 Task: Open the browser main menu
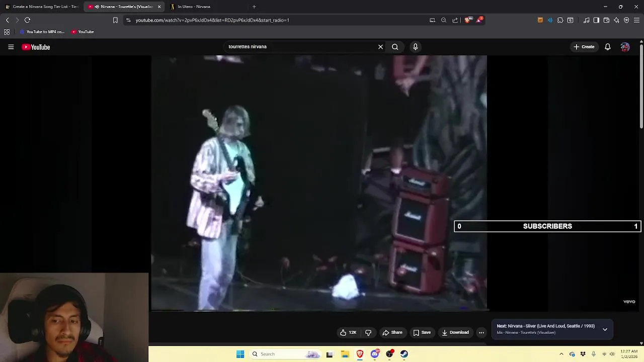(x=636, y=20)
